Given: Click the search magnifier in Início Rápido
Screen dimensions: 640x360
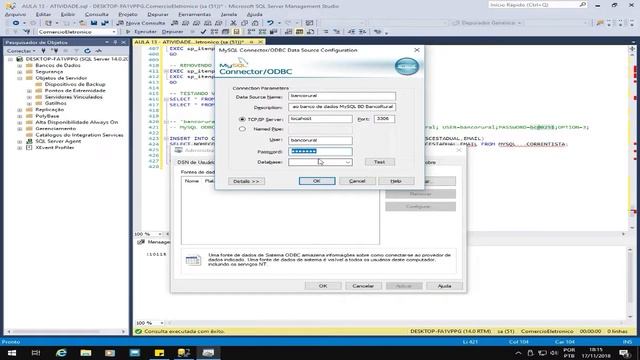Looking at the screenshot, I should (x=582, y=4).
